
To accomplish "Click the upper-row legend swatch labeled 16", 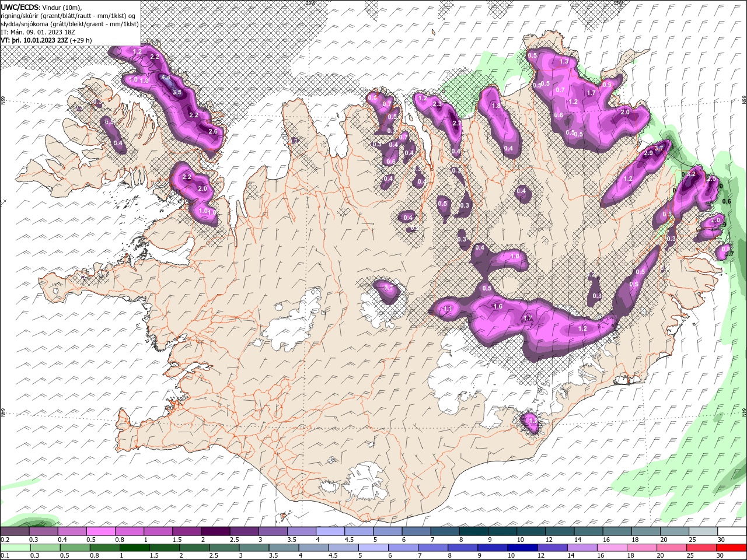I will click(x=617, y=531).
